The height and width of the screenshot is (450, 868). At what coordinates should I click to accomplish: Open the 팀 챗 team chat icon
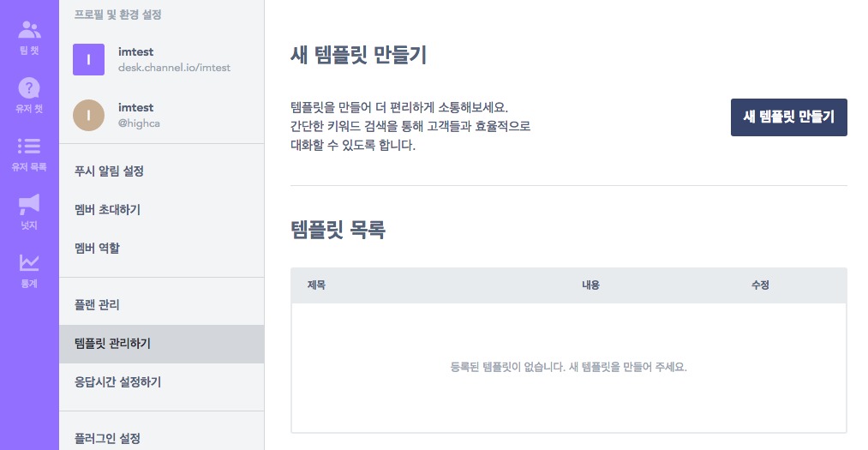(x=29, y=29)
